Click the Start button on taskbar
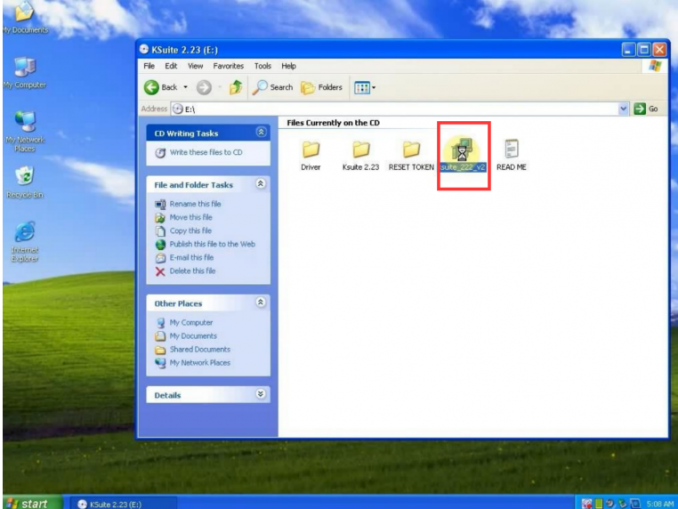The height and width of the screenshot is (509, 678). point(27,502)
